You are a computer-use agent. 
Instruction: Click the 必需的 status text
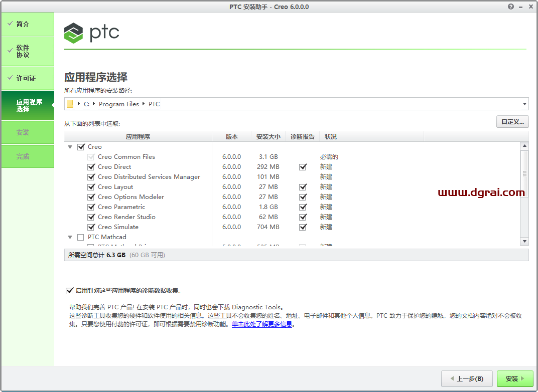[329, 157]
